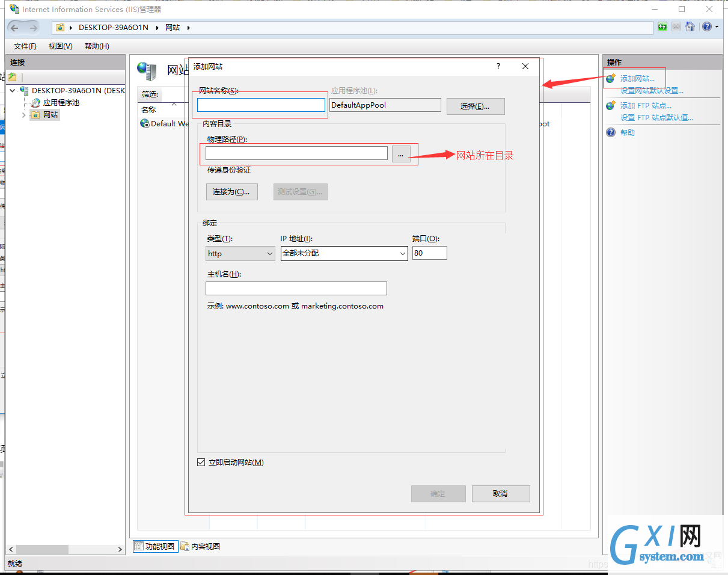Focus the 主机名 input field
Viewport: 728px width, 575px height.
[x=296, y=289]
